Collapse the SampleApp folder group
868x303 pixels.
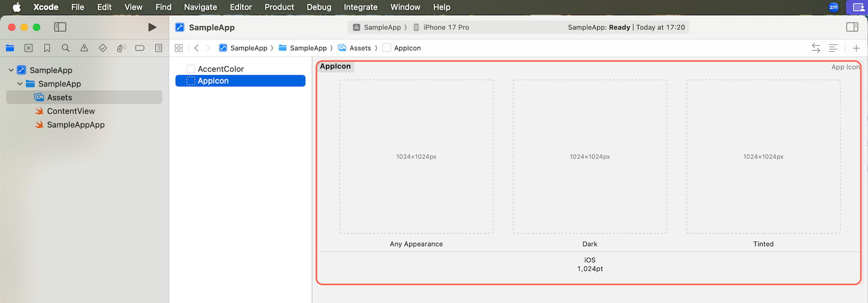coord(20,84)
